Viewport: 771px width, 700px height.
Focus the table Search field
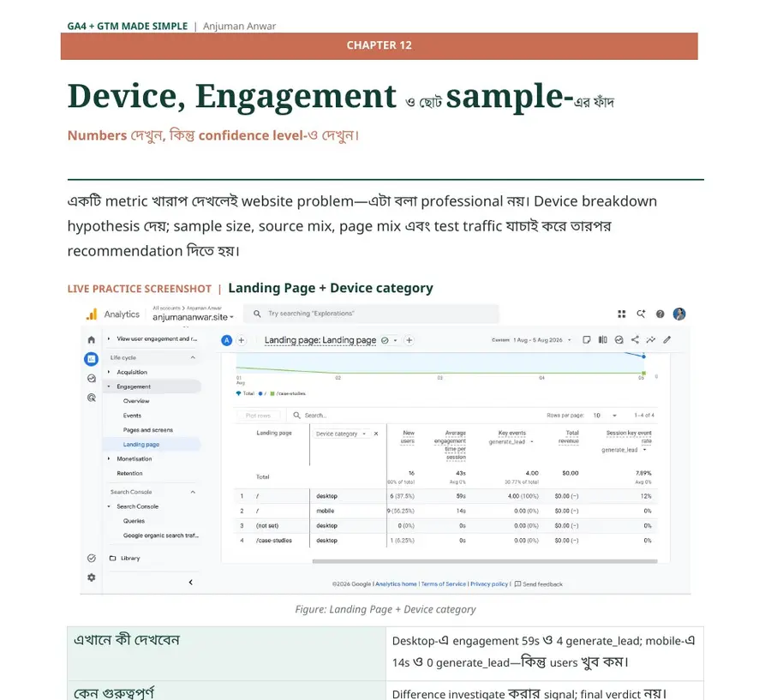pos(315,416)
